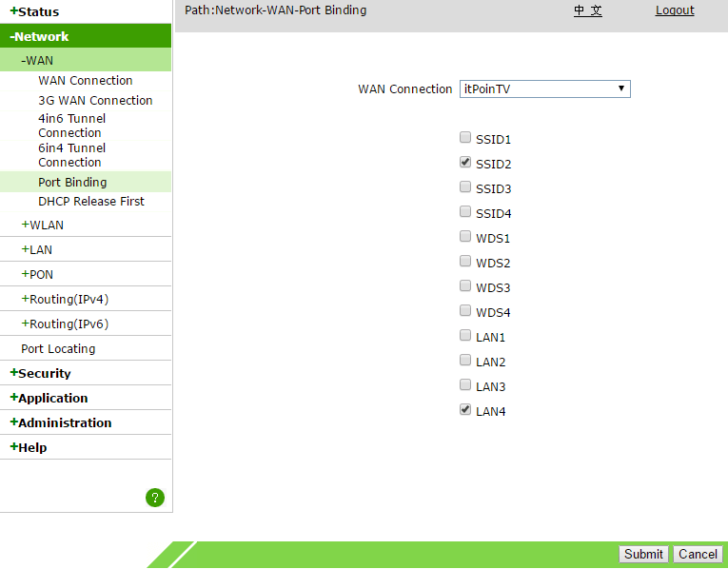This screenshot has height=569, width=728.
Task: Check the WDS2 box
Action: pos(465,261)
